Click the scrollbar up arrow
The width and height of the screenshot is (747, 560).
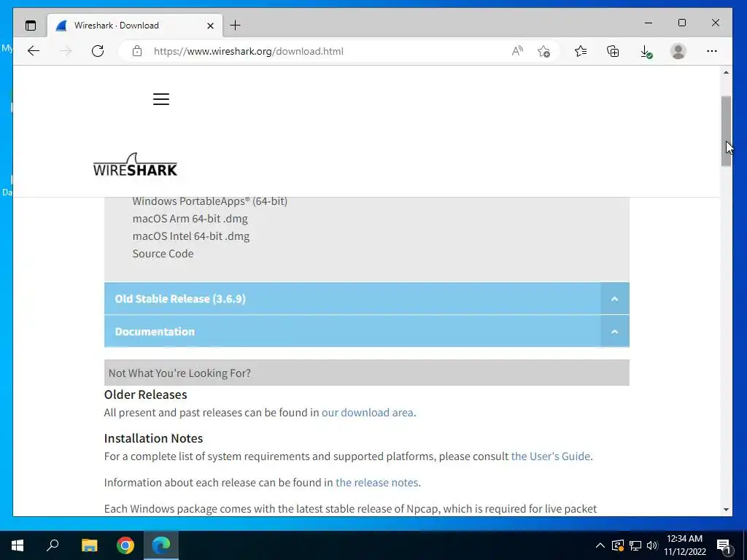click(726, 72)
